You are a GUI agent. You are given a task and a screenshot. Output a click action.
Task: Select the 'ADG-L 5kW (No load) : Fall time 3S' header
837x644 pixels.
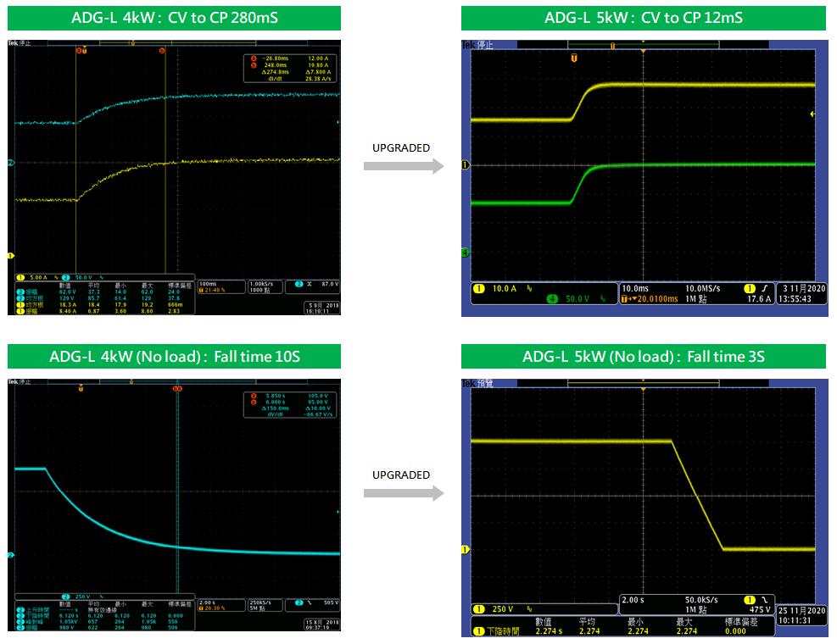pos(643,356)
